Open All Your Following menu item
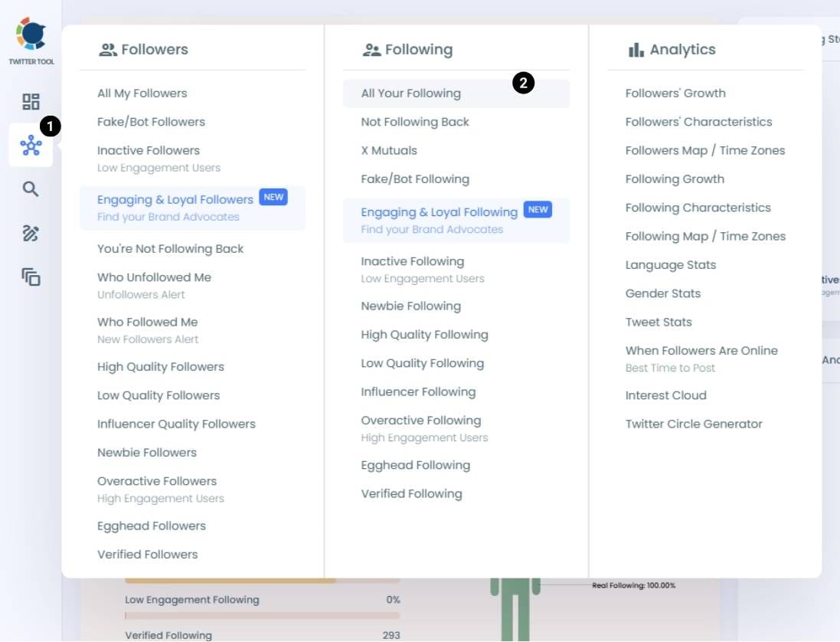Viewport: 840px width, 642px height. (411, 93)
